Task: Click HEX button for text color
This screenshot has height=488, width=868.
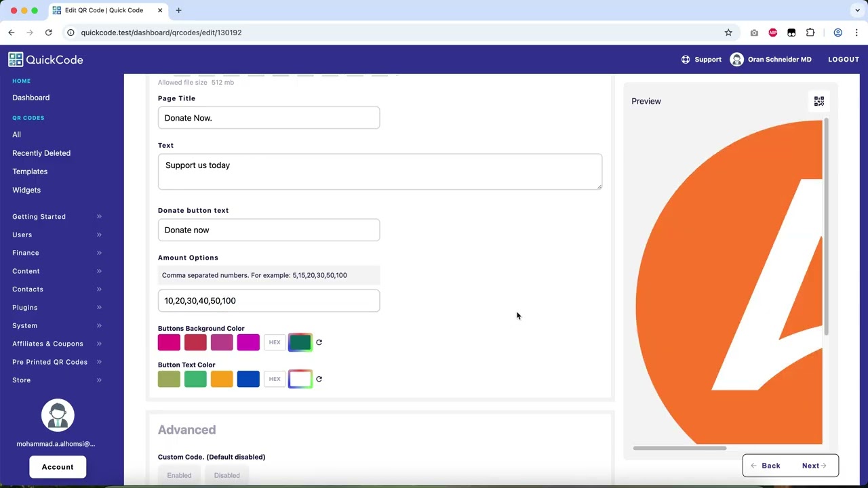Action: point(275,379)
